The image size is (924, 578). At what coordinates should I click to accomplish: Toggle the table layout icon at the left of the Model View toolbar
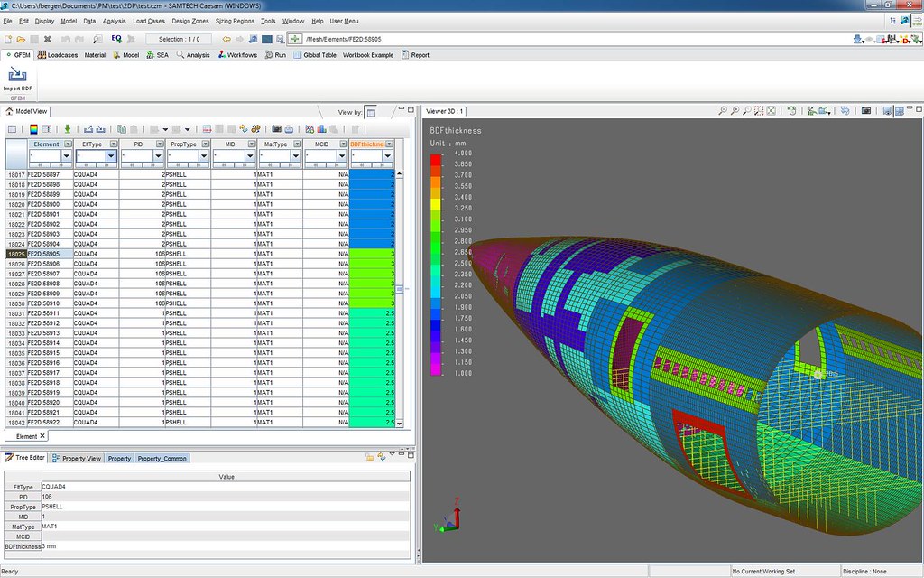point(12,128)
